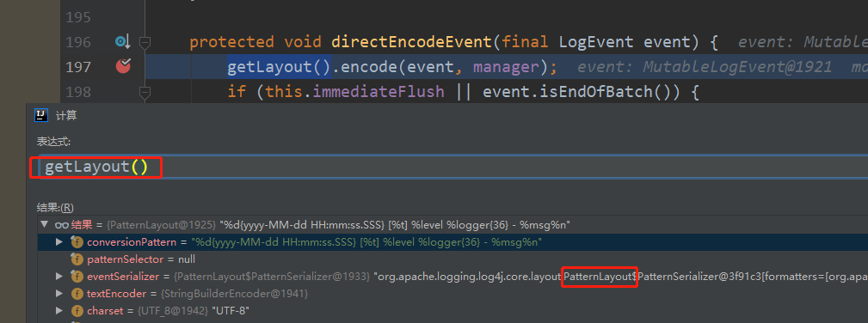Select the patternSelector = null row

[x=452, y=259]
